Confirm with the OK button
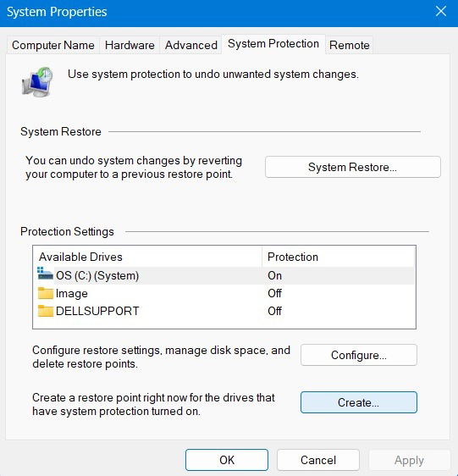This screenshot has width=458, height=476. pyautogui.click(x=227, y=460)
